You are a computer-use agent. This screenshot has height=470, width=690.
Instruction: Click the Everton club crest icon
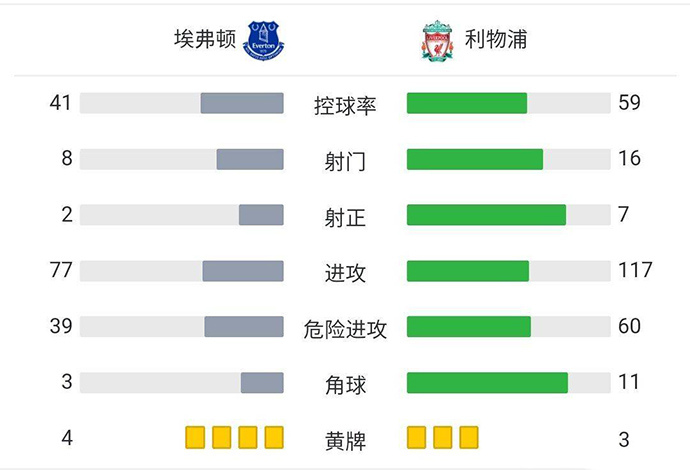[x=264, y=41]
